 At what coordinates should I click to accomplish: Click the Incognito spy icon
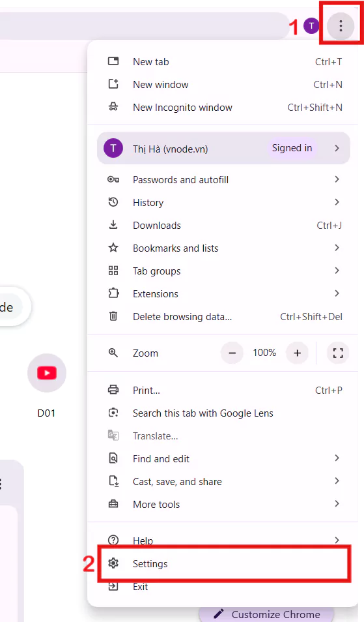[x=113, y=107]
